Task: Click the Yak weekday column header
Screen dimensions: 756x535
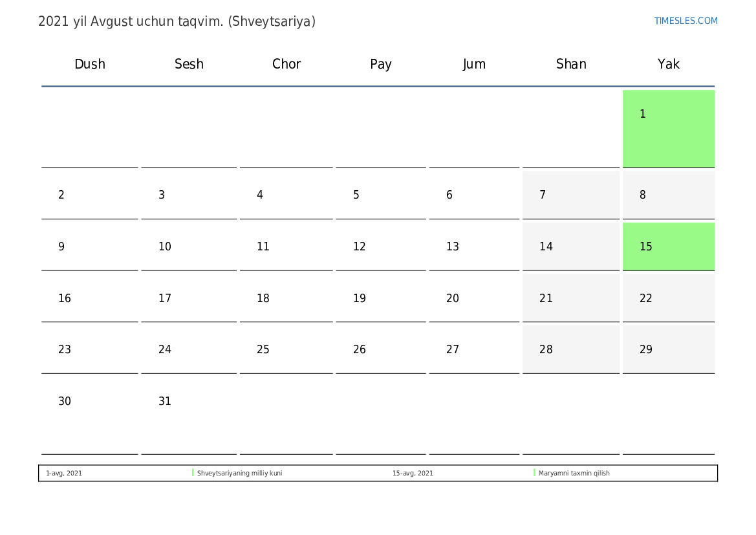Action: tap(668, 64)
